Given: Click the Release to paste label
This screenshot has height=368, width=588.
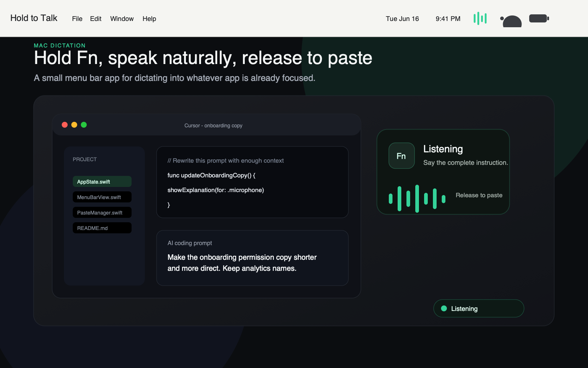Looking at the screenshot, I should tap(479, 195).
